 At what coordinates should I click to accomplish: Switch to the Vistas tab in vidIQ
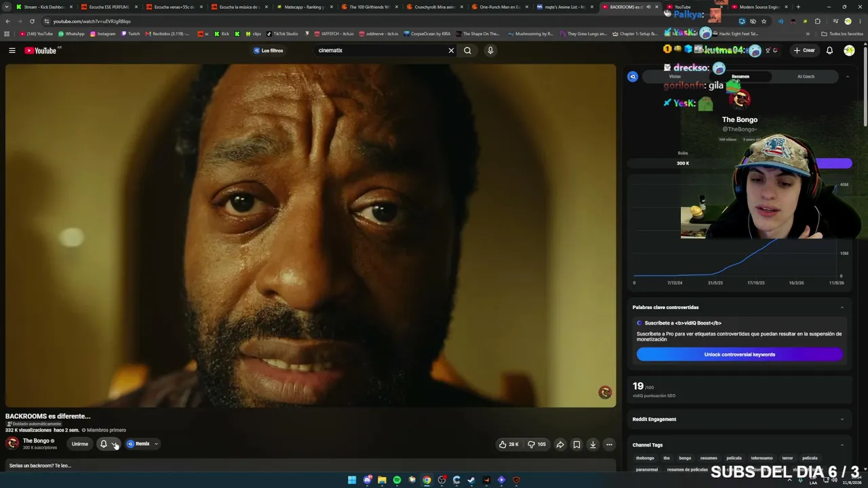pyautogui.click(x=675, y=77)
